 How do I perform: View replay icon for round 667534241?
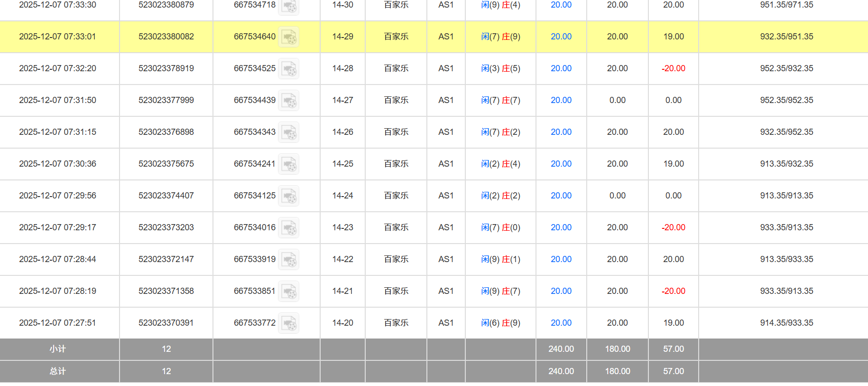click(x=288, y=164)
